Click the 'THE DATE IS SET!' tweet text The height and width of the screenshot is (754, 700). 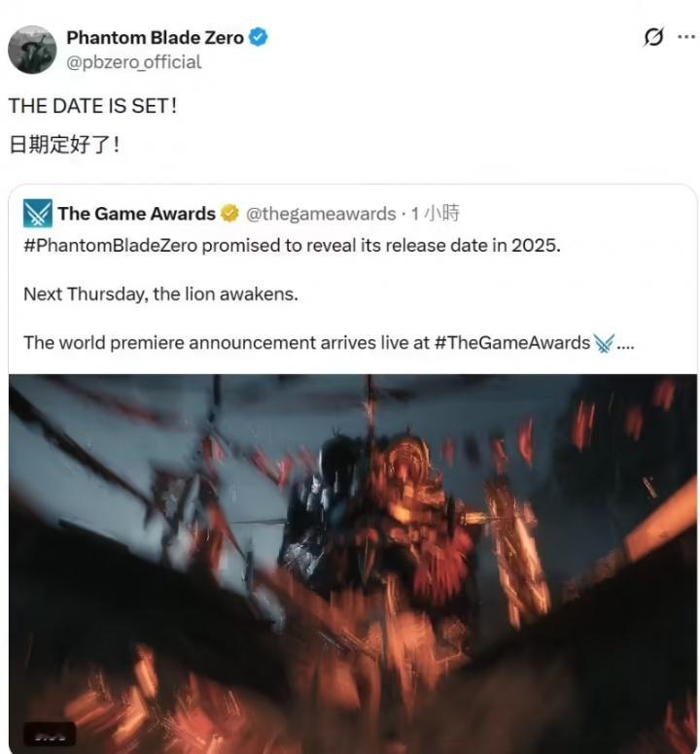pos(92,106)
